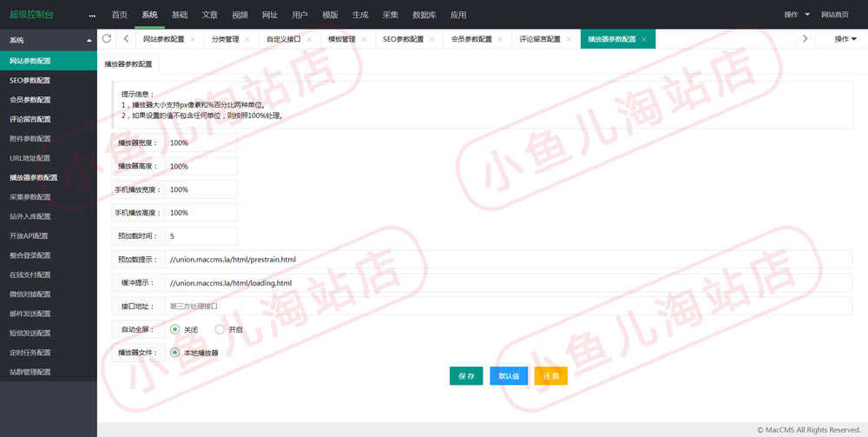
Task: Close the 分类管理 tab
Action: coord(247,39)
